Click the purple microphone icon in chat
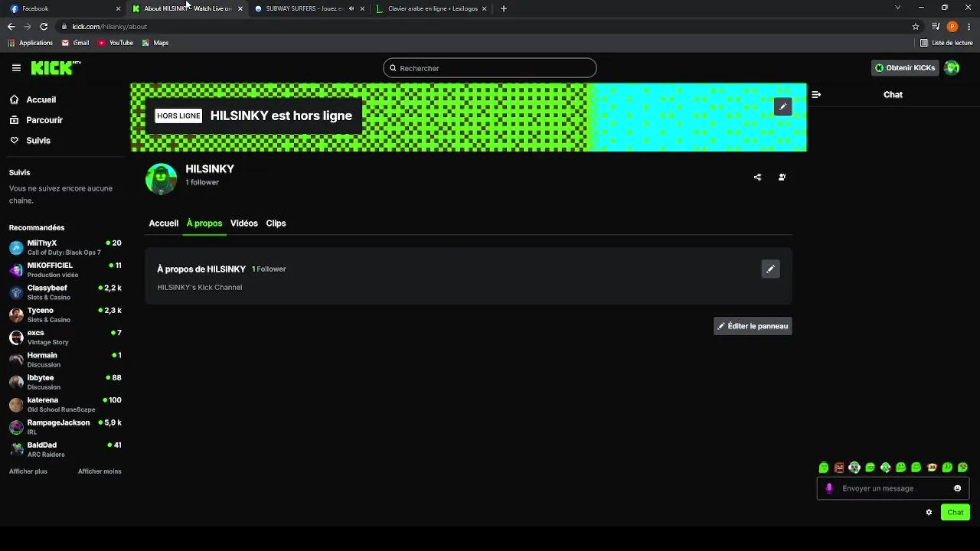The image size is (980, 551). pos(829,488)
